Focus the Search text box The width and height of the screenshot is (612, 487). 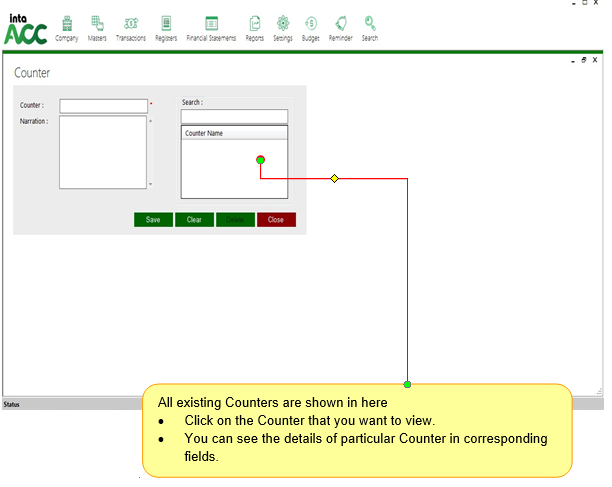pos(234,116)
